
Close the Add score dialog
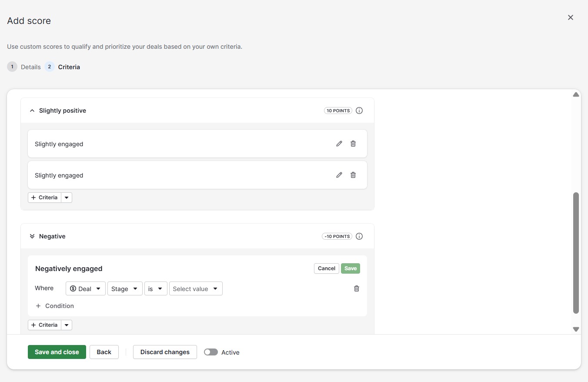coord(571,17)
